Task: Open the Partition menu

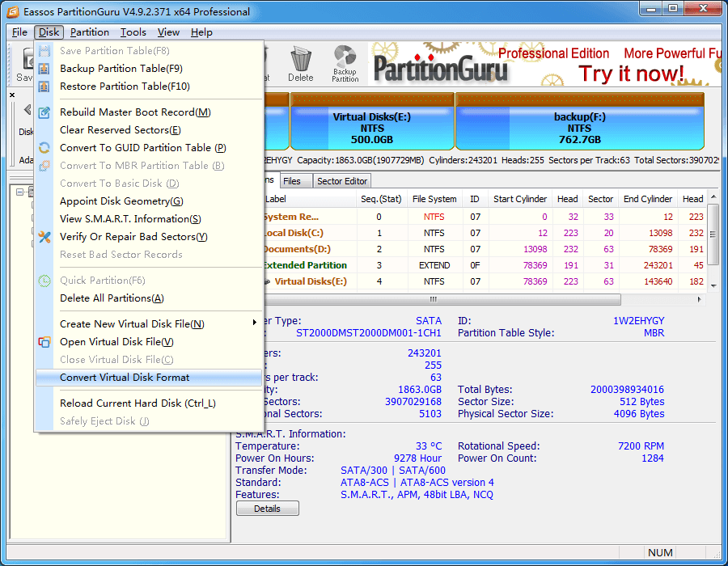Action: tap(90, 32)
